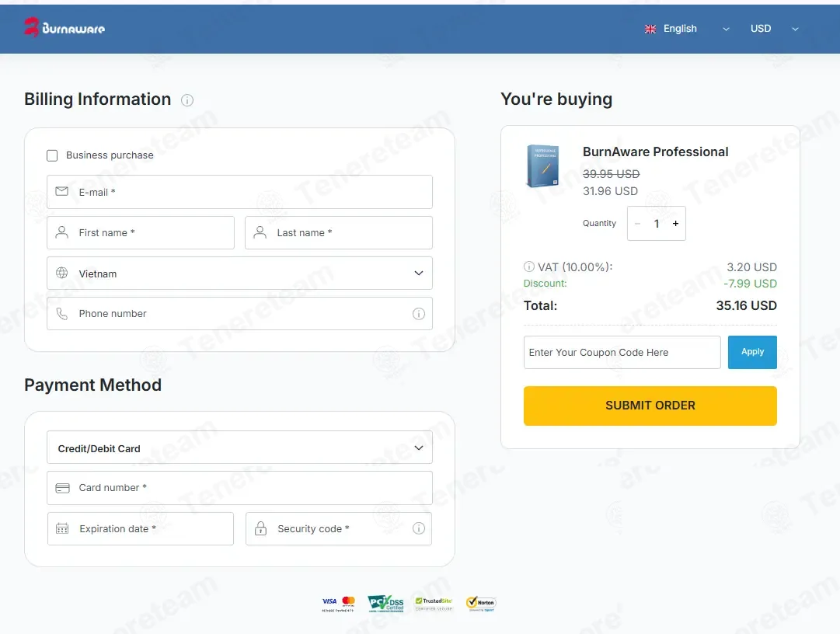Click the BurnAware logo
840x634 pixels.
64,28
